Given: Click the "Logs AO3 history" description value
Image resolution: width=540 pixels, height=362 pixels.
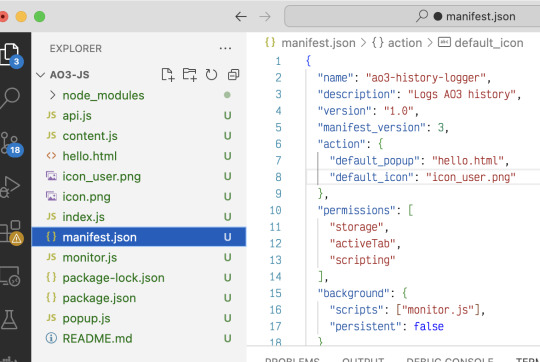Looking at the screenshot, I should [462, 94].
